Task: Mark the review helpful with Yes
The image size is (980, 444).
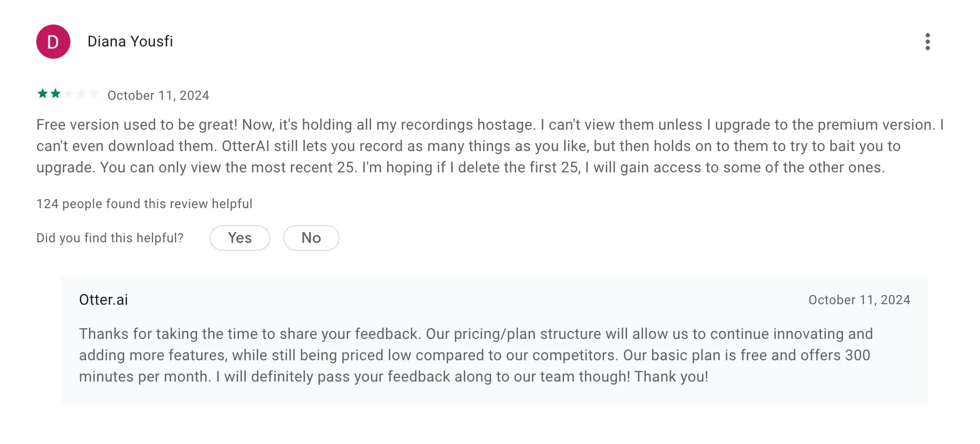Action: 240,238
